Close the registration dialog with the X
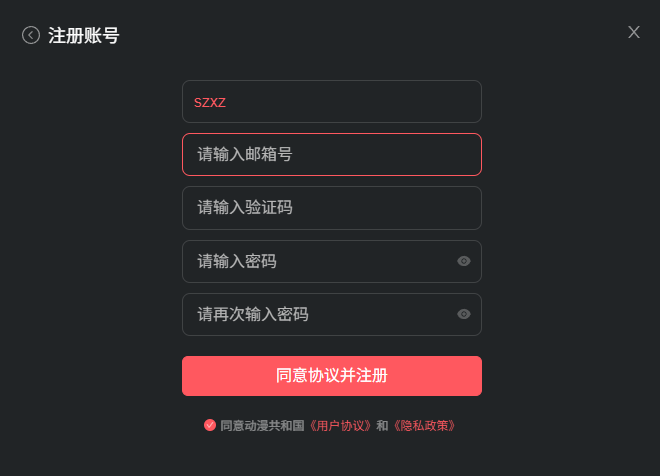Image resolution: width=660 pixels, height=476 pixels. click(634, 32)
